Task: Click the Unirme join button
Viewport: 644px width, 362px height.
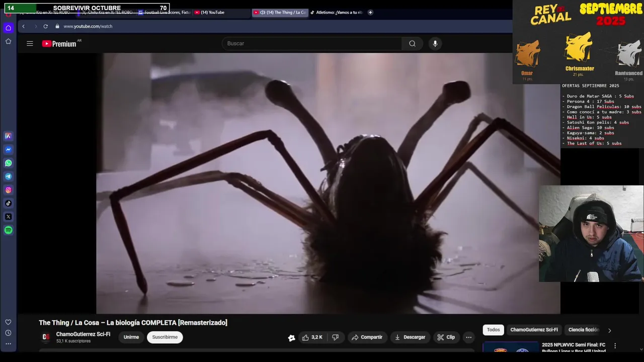Action: (x=131, y=337)
